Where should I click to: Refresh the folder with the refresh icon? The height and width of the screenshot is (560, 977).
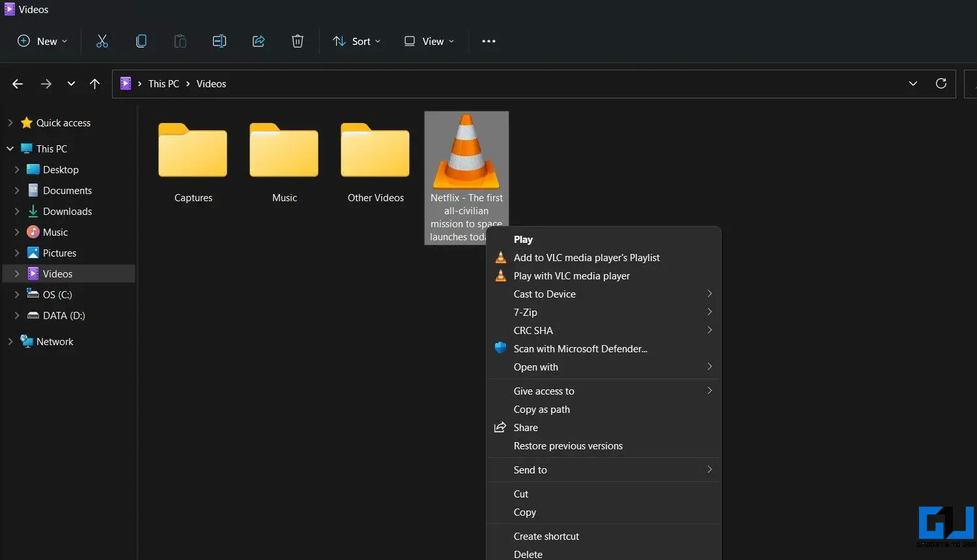[941, 83]
